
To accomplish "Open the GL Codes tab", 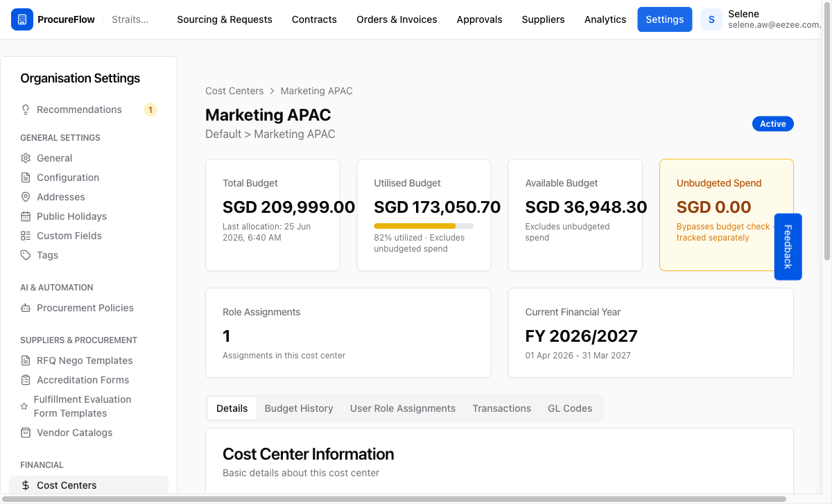I will coord(570,408).
